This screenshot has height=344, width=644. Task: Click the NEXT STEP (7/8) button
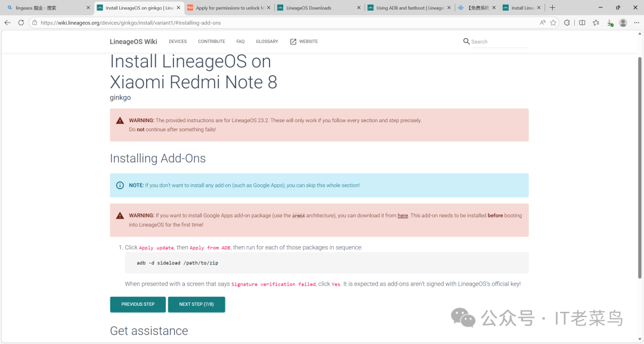click(196, 304)
